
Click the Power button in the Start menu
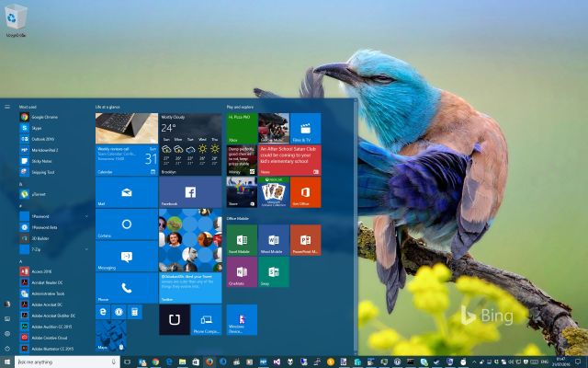tap(7, 348)
